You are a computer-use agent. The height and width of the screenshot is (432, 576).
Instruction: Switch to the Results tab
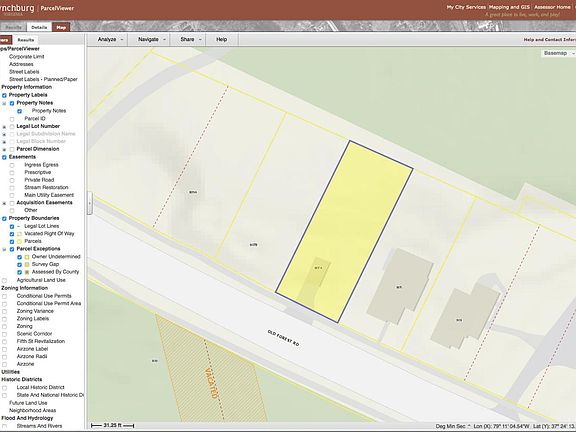click(x=26, y=40)
